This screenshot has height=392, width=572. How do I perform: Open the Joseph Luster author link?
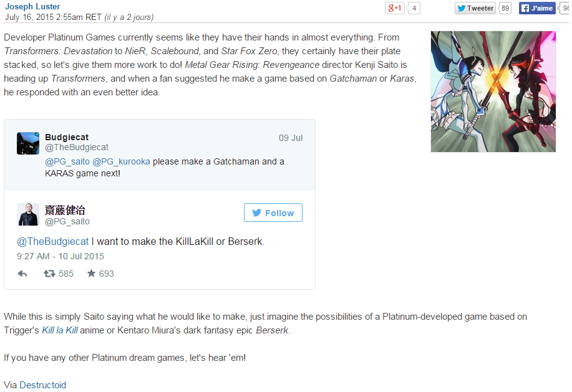coord(32,7)
